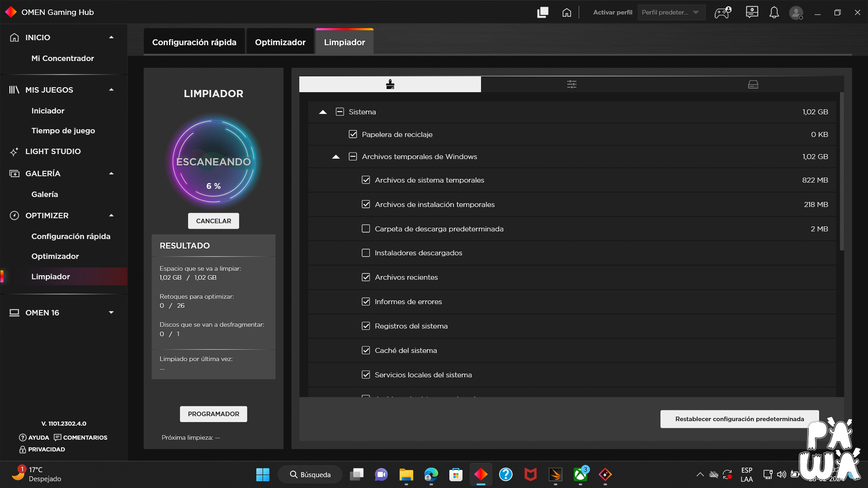The height and width of the screenshot is (488, 868).
Task: Open the tweaks sliders sub-tab
Action: coord(572,84)
